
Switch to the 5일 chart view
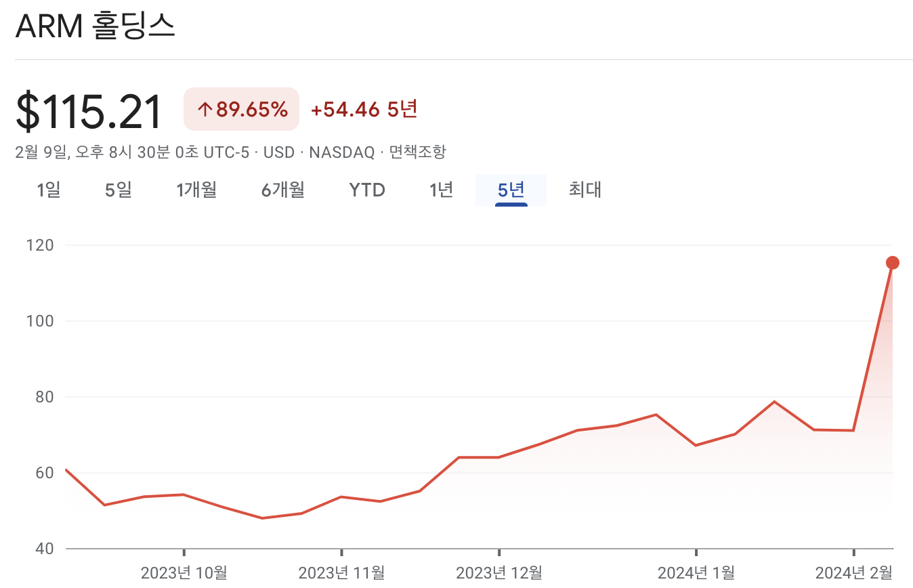pos(117,190)
